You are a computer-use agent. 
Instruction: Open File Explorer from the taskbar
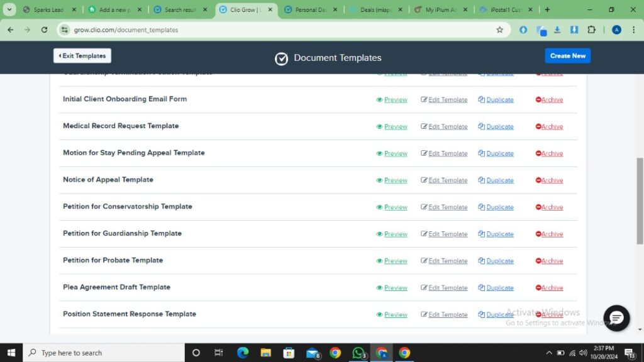266,353
